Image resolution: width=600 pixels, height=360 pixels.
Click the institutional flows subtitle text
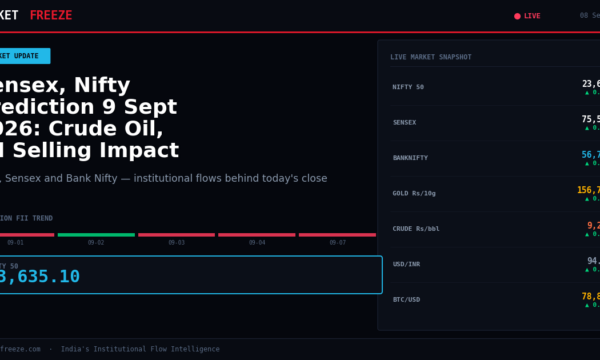[163, 178]
